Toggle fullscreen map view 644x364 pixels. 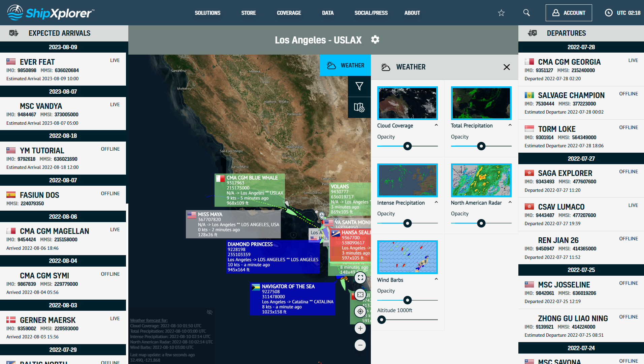click(x=360, y=278)
